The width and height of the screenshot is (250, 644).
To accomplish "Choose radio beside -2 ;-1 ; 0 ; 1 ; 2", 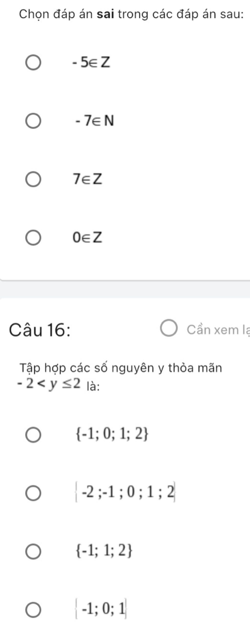I will [33, 493].
